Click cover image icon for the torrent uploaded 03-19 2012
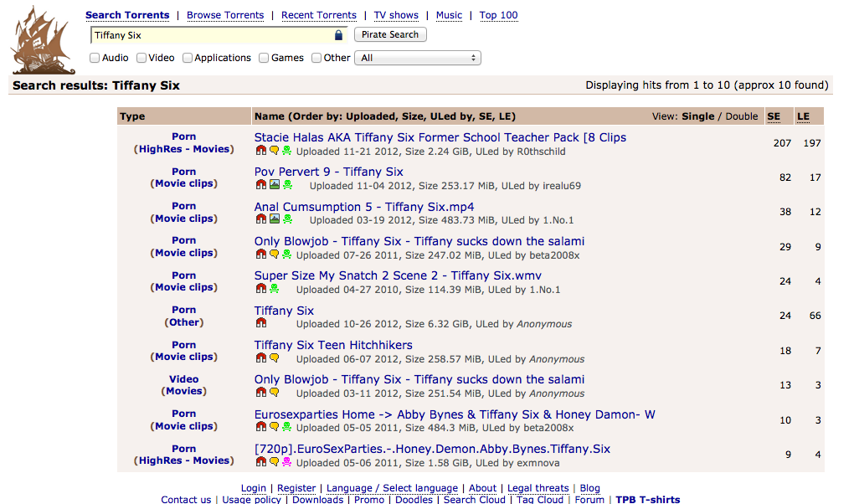Viewport: 854px width, 504px height. pos(275,219)
